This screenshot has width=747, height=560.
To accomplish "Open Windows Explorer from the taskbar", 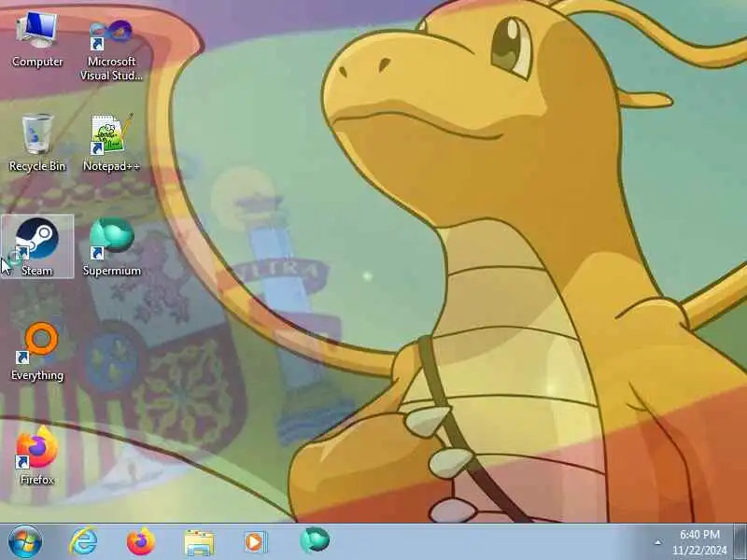I will pyautogui.click(x=199, y=542).
